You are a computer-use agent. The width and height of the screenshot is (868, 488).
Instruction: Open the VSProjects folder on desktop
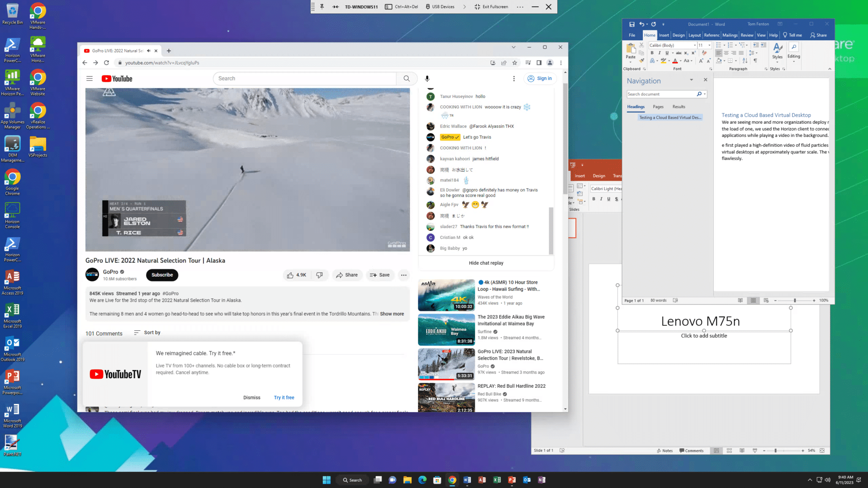(38, 147)
